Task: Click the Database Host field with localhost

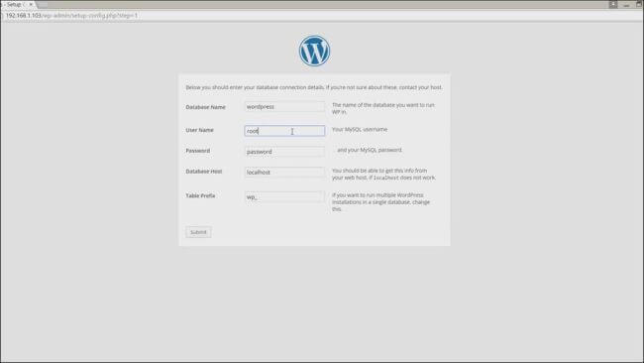Action: pos(284,173)
